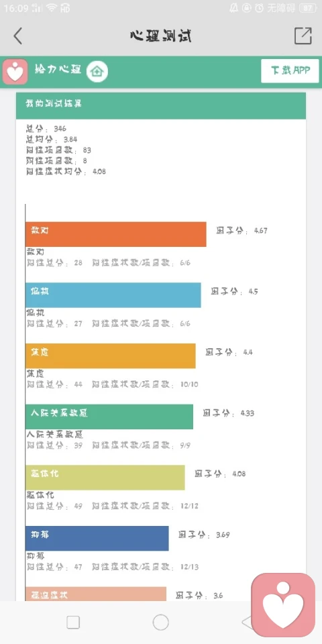322x644 pixels.
Task: Select the yellow 焦虑 bar
Action: pyautogui.click(x=111, y=356)
